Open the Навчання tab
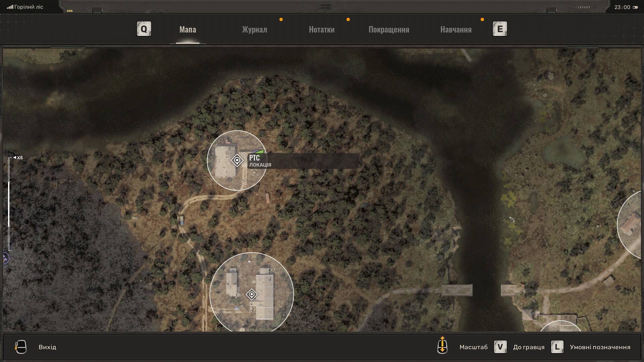Image resolution: width=644 pixels, height=362 pixels. point(456,29)
